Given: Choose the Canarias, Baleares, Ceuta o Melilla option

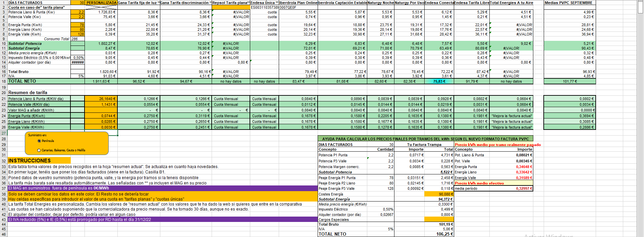Looking at the screenshot, I should [x=39, y=150].
